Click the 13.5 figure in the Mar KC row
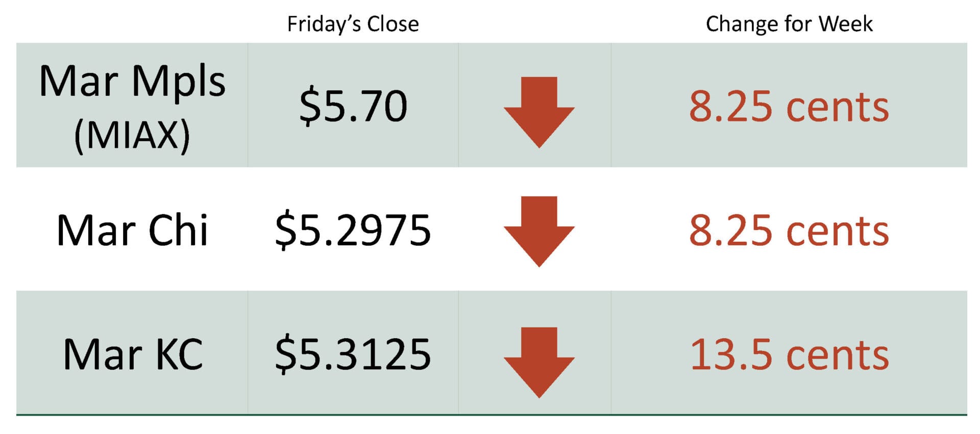This screenshot has height=434, width=980. click(x=731, y=355)
